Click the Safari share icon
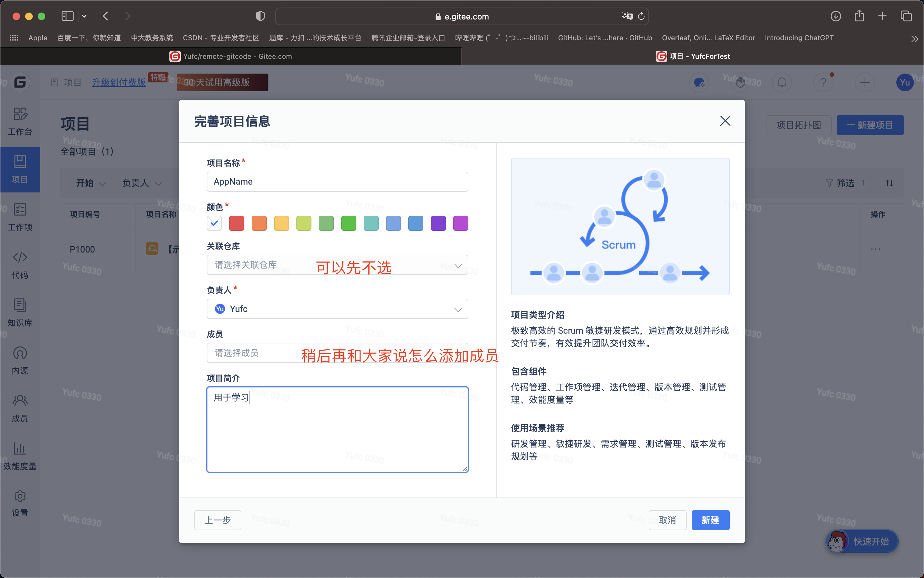This screenshot has height=578, width=924. point(859,16)
